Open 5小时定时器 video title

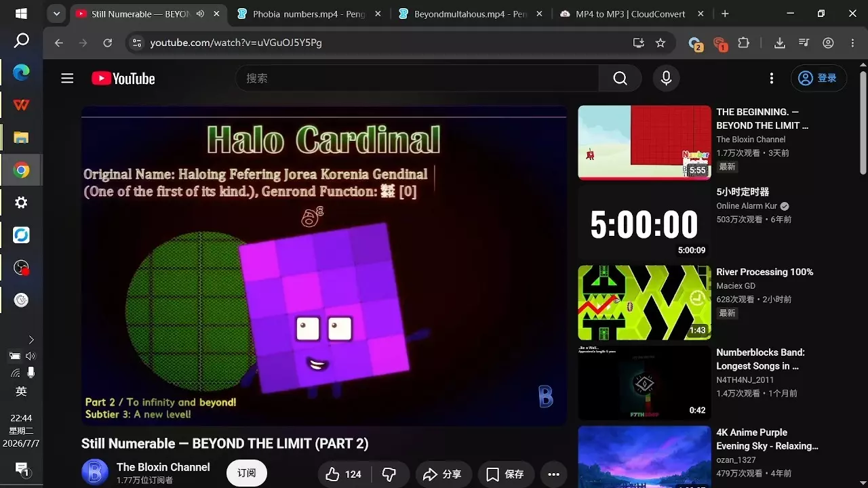(x=743, y=192)
